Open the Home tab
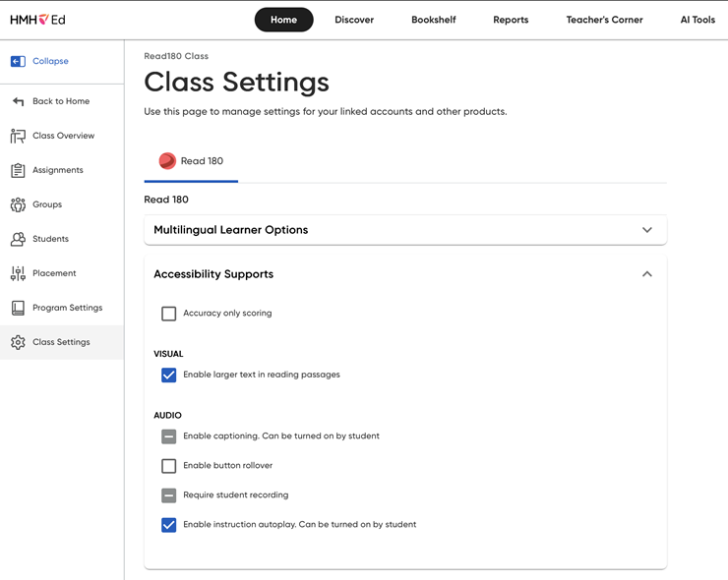Image resolution: width=728 pixels, height=580 pixels. click(283, 20)
